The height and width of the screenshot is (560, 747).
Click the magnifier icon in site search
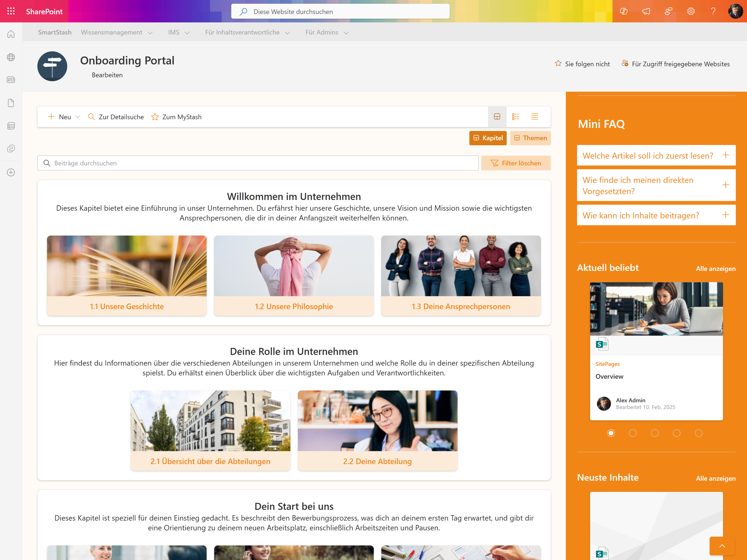pyautogui.click(x=243, y=11)
